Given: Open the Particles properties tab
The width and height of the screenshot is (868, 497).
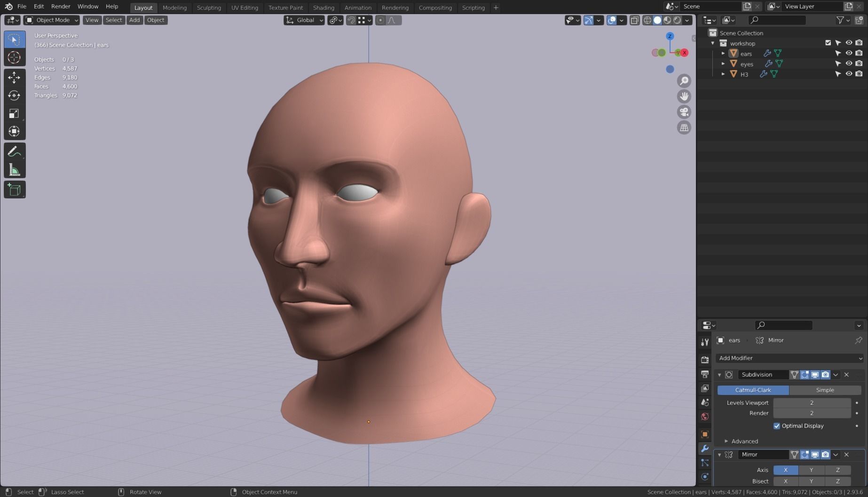Looking at the screenshot, I should [x=704, y=463].
